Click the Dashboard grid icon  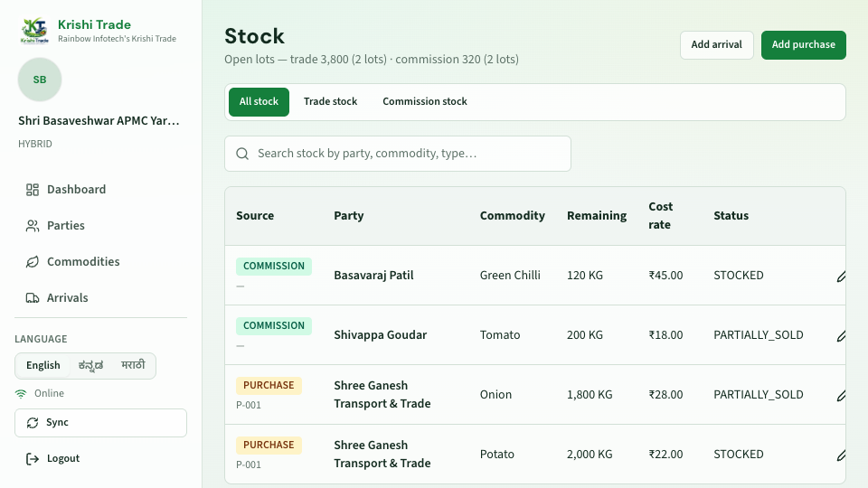33,190
